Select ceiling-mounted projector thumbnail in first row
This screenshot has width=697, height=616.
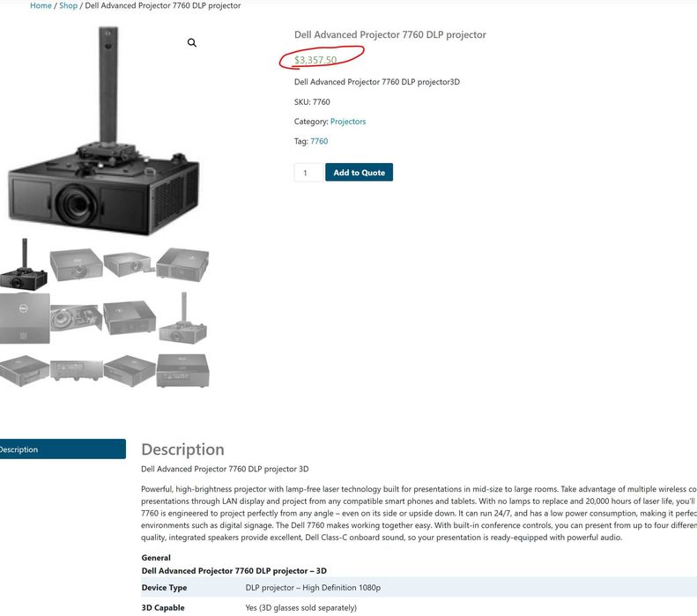24,264
